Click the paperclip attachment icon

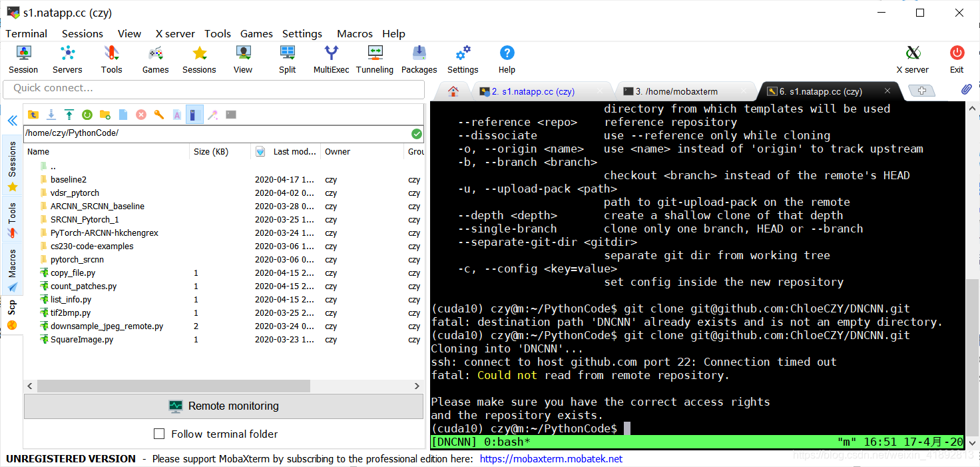coord(966,89)
